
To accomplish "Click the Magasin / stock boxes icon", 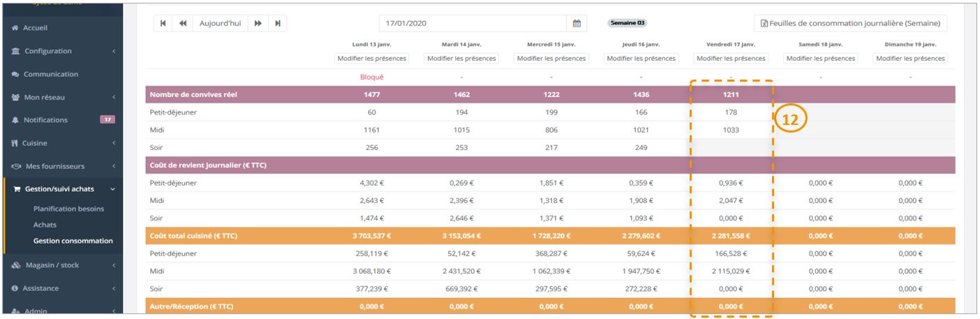I will click(16, 265).
